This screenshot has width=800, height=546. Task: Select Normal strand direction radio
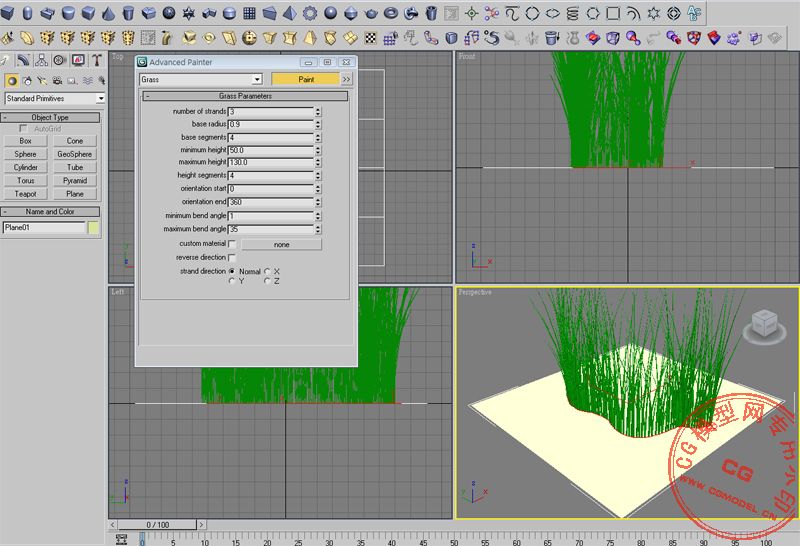click(x=232, y=271)
